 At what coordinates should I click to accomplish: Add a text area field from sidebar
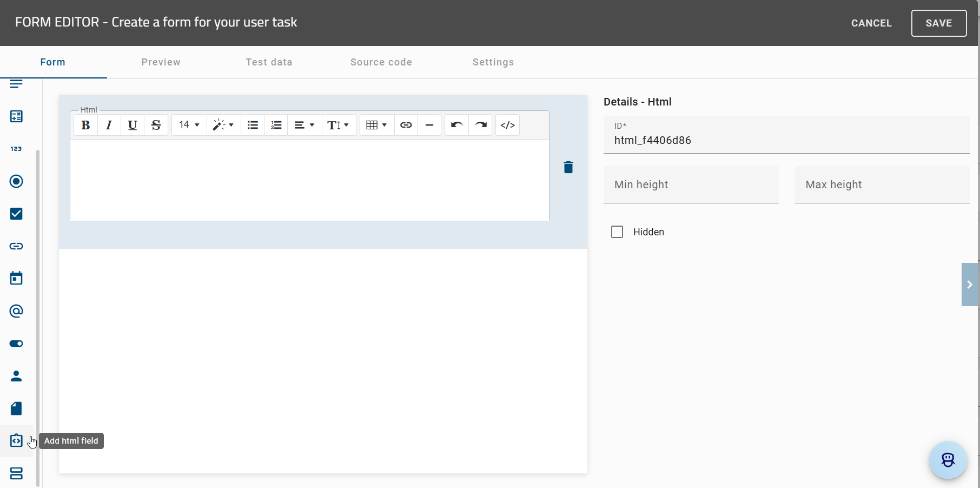(x=16, y=84)
